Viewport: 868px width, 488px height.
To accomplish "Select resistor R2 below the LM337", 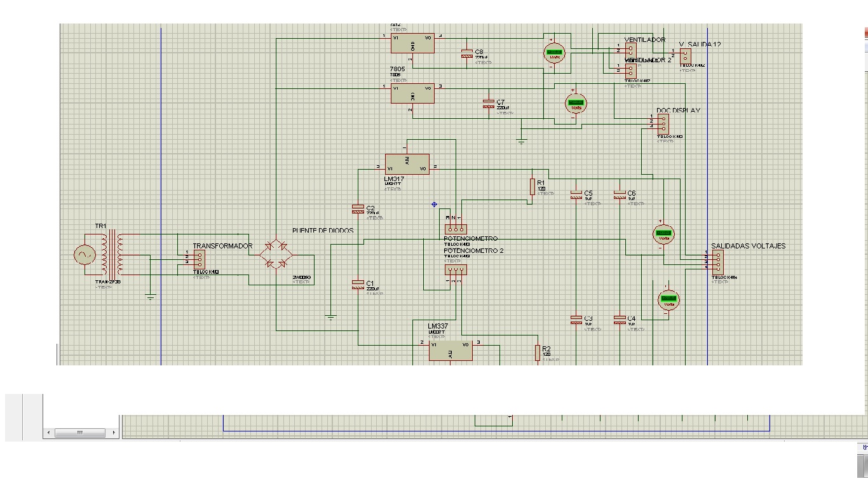I will (538, 354).
